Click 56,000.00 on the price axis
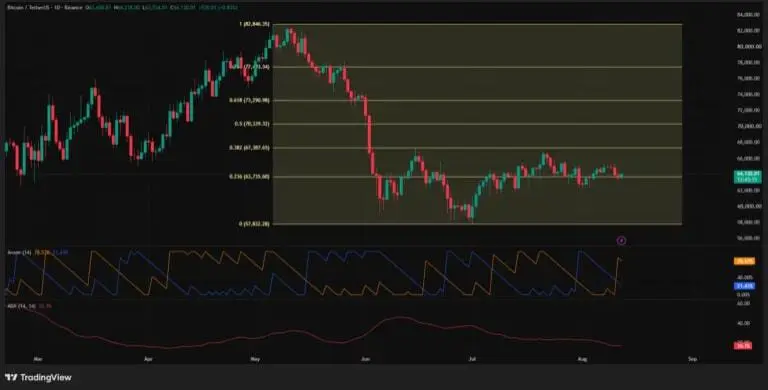Screen dimensions: 768x390 click(x=749, y=238)
